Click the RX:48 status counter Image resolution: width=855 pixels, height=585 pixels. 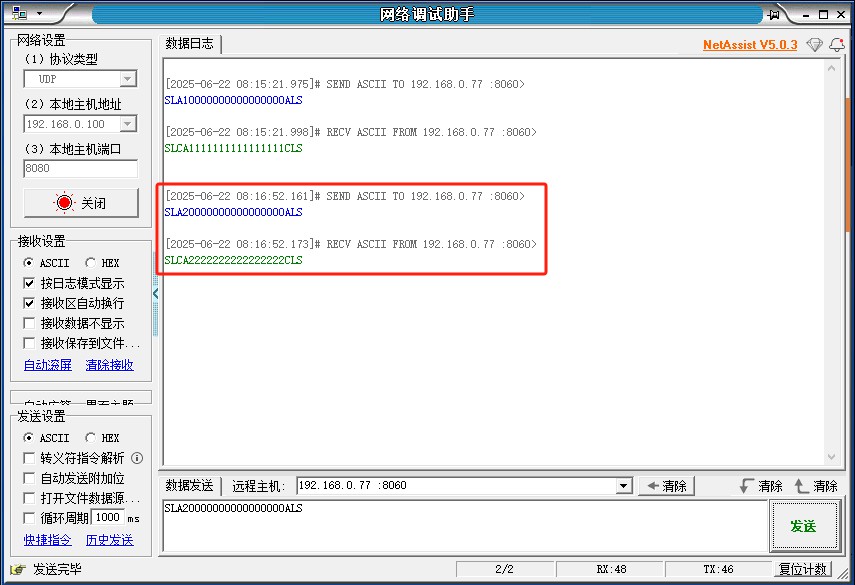pyautogui.click(x=610, y=569)
